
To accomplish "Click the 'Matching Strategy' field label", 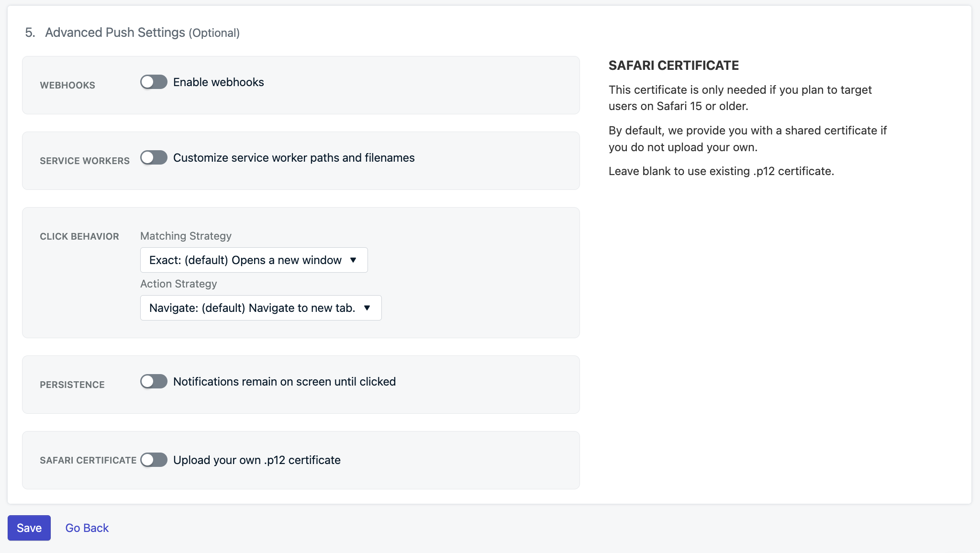I will tap(186, 236).
